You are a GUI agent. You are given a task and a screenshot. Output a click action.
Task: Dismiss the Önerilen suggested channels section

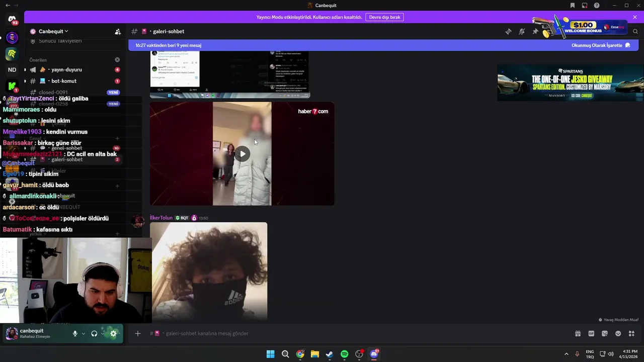117,60
